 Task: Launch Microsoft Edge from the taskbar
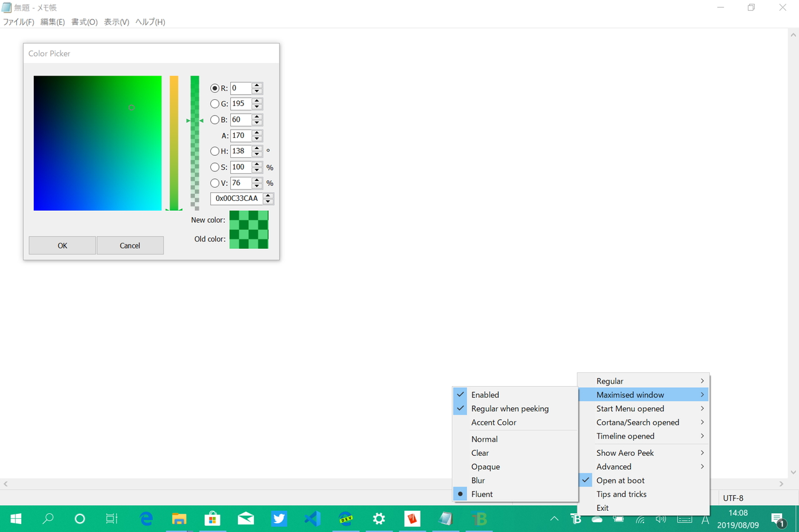click(x=147, y=518)
